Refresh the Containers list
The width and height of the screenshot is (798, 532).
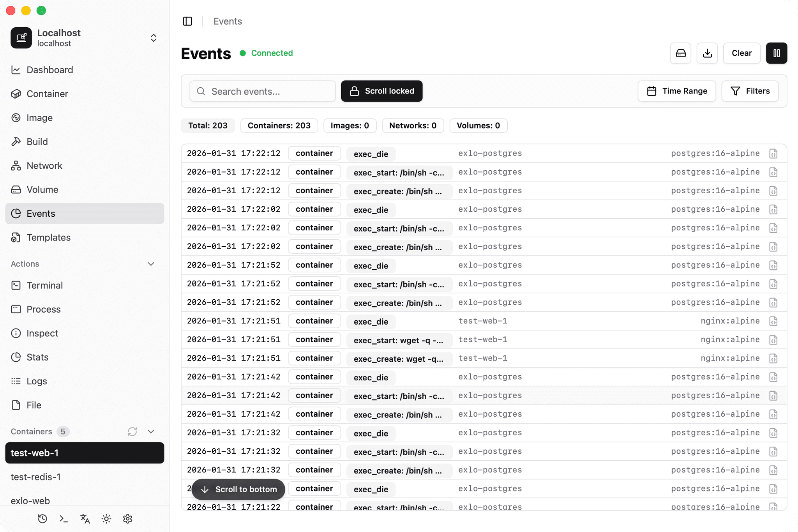pyautogui.click(x=132, y=431)
